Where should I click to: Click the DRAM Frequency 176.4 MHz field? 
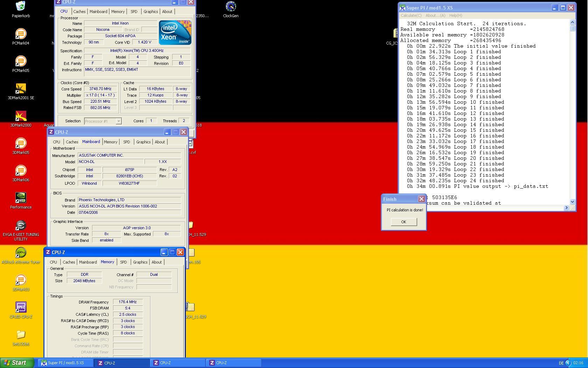pyautogui.click(x=128, y=302)
